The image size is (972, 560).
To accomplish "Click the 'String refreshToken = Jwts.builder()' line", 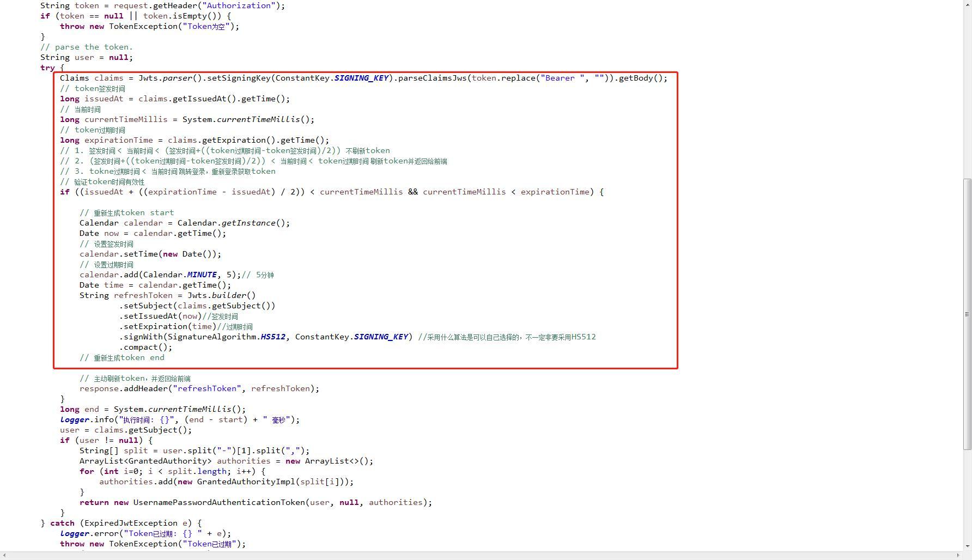I will click(167, 295).
